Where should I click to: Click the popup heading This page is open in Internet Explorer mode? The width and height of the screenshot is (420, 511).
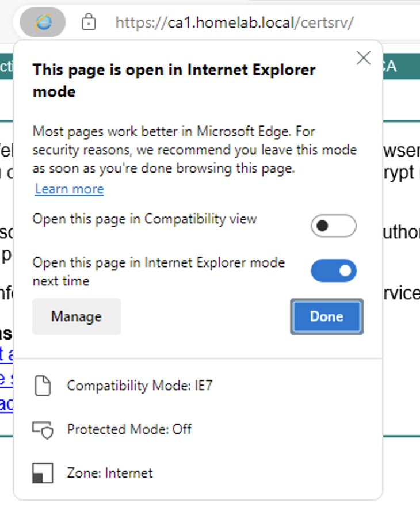(x=174, y=81)
